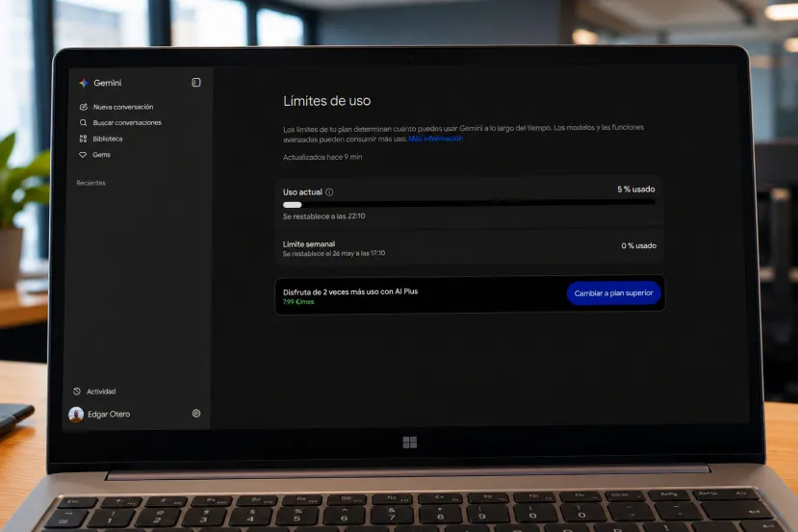Viewport: 798px width, 532px height.
Task: Click the Gemini title text
Action: point(108,83)
